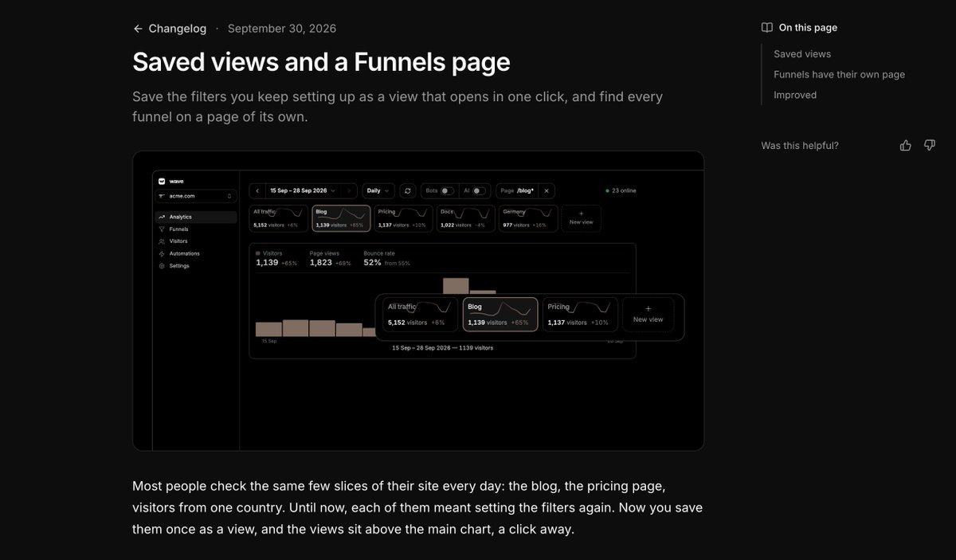
Task: Select the Docs saved view card
Action: click(465, 218)
